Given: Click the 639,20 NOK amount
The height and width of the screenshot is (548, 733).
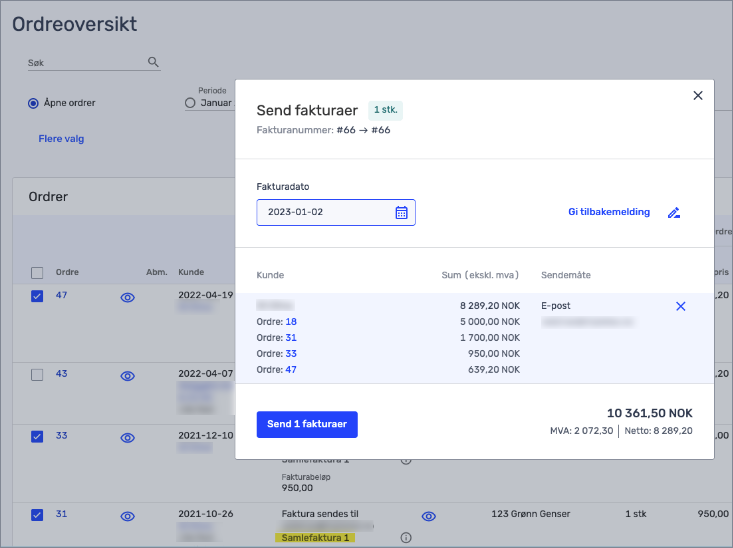Looking at the screenshot, I should coord(494,369).
